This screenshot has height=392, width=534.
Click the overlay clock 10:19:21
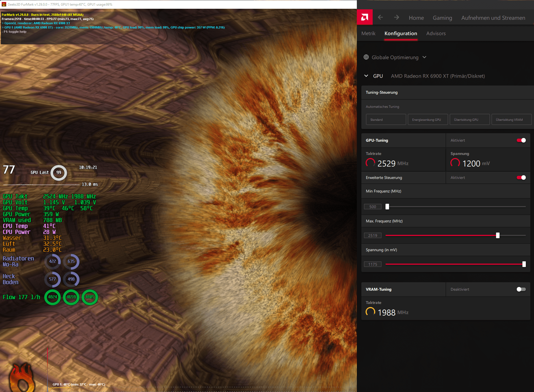(88, 167)
